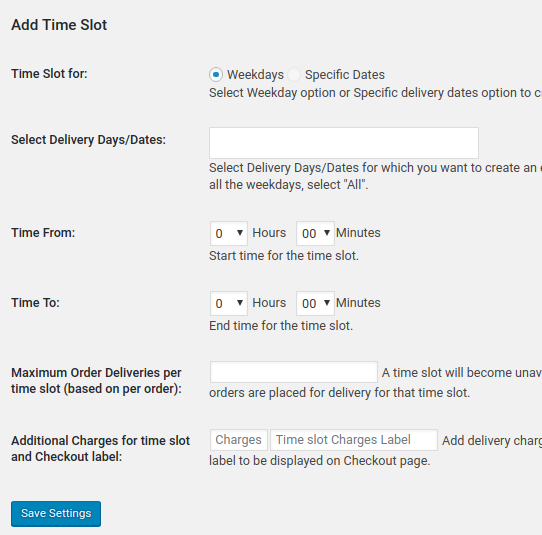542x535 pixels.
Task: Click the 'End time for the time slot' description
Action: [281, 326]
